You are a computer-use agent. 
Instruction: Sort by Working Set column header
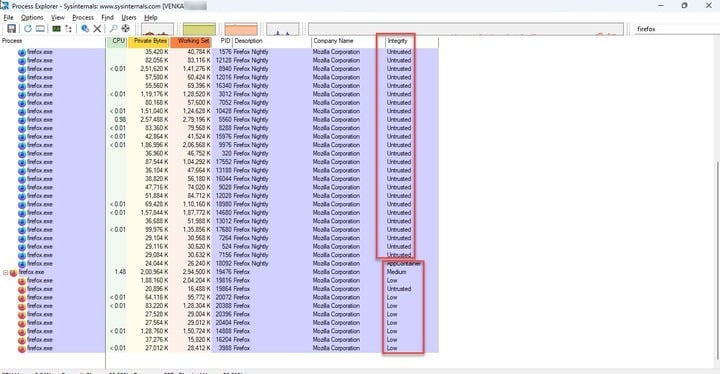(191, 41)
